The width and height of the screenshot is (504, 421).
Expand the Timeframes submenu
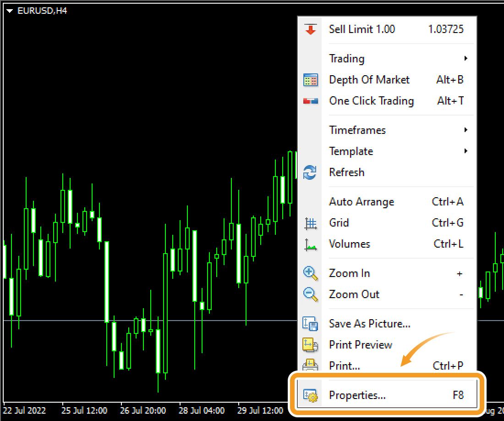(357, 130)
